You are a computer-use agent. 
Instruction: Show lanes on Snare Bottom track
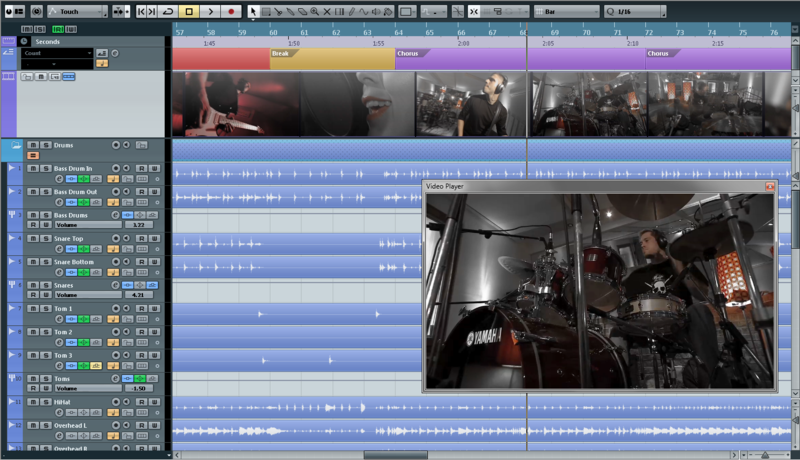pos(142,272)
